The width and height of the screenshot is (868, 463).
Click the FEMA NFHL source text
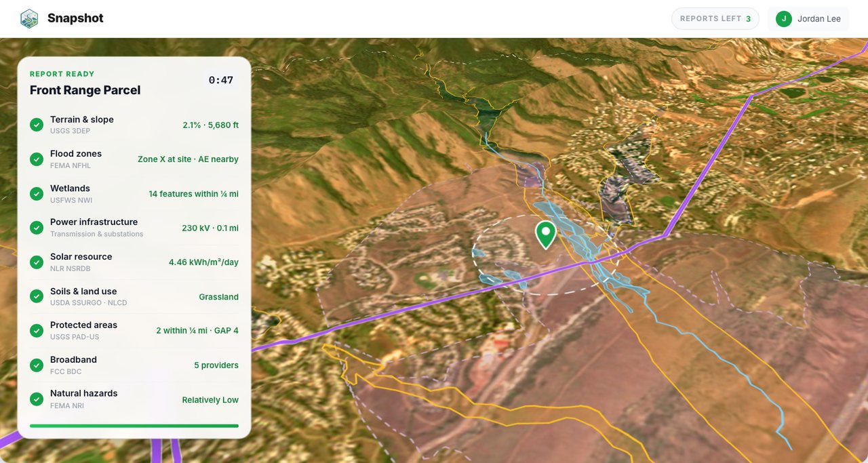[71, 165]
